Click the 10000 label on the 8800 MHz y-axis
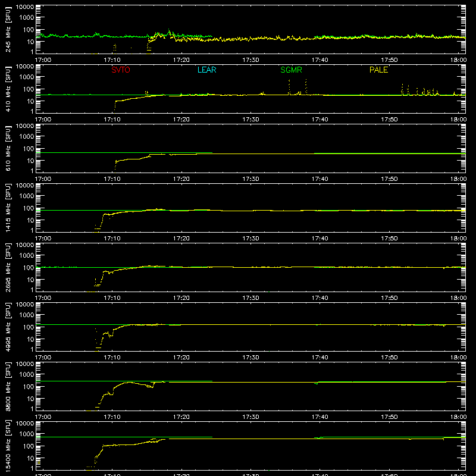Screen dimensions: 476x476 (x=25, y=364)
